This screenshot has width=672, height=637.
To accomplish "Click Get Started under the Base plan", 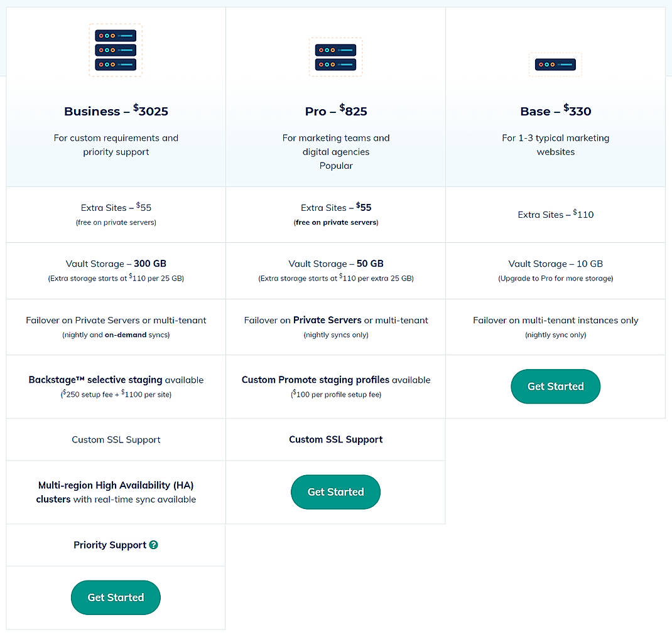I will tap(555, 387).
